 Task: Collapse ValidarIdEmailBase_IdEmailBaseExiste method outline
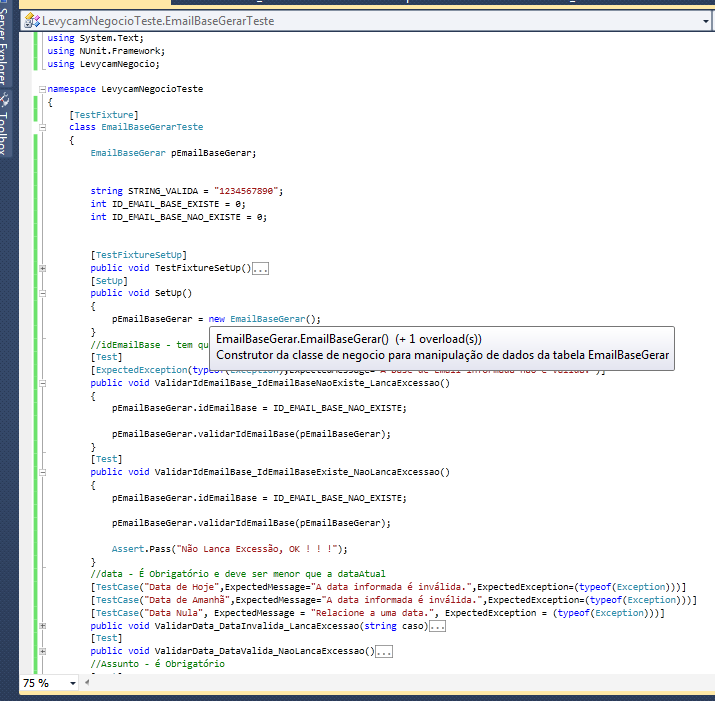click(x=42, y=472)
